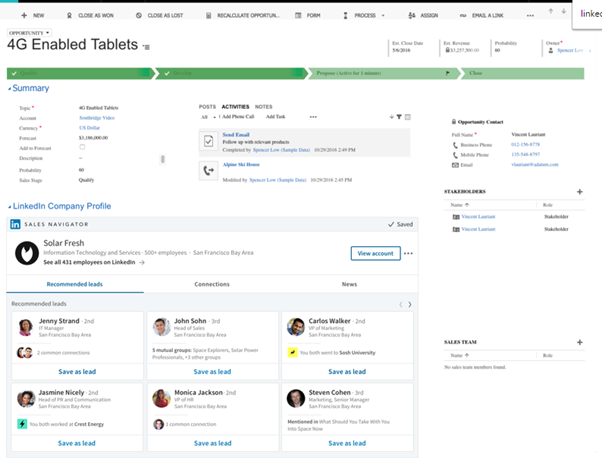Save Jenny Strand as lead
Screen dimensions: 602x458
77,372
